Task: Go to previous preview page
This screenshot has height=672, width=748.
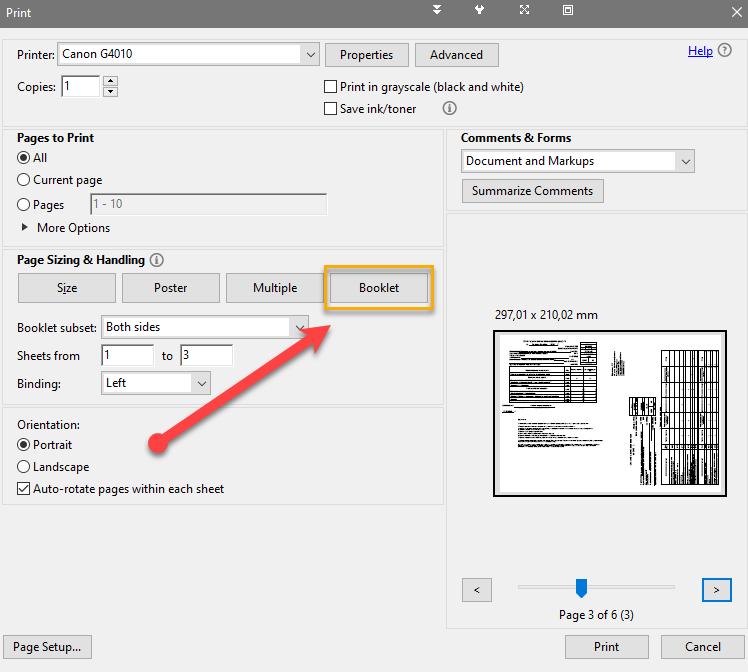Action: tap(477, 590)
